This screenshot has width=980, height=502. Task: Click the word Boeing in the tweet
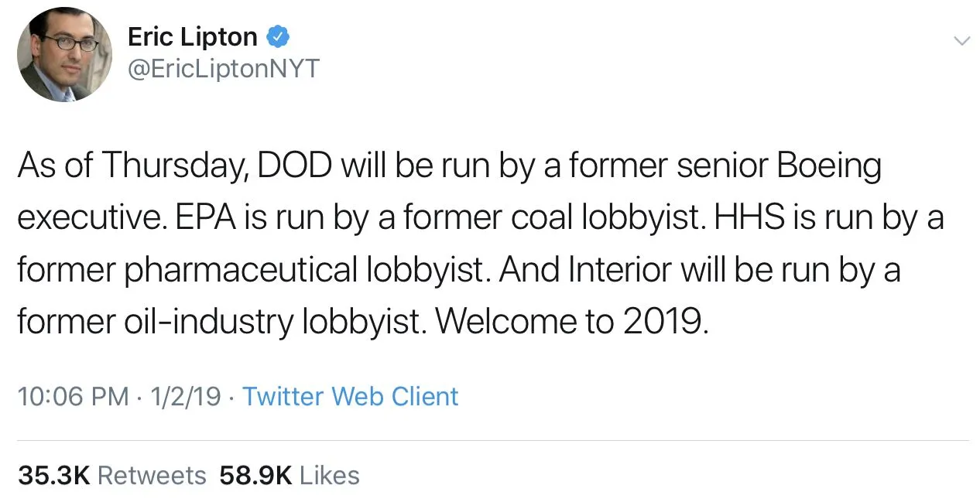coord(829,166)
